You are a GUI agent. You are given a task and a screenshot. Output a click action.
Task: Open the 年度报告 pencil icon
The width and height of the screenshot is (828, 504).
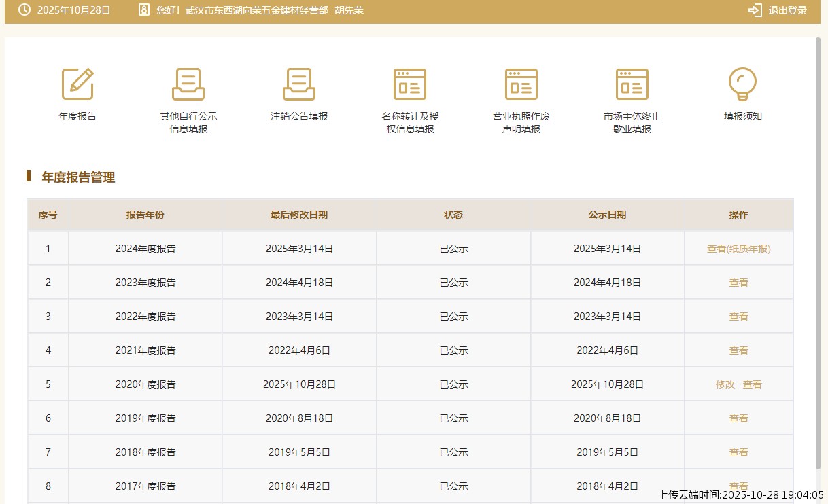pyautogui.click(x=77, y=84)
